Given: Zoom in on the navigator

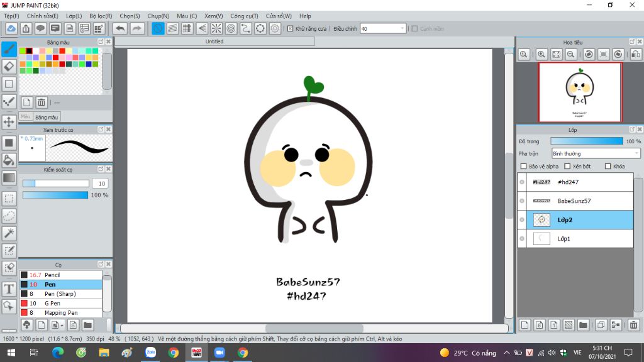Looking at the screenshot, I should tap(541, 54).
